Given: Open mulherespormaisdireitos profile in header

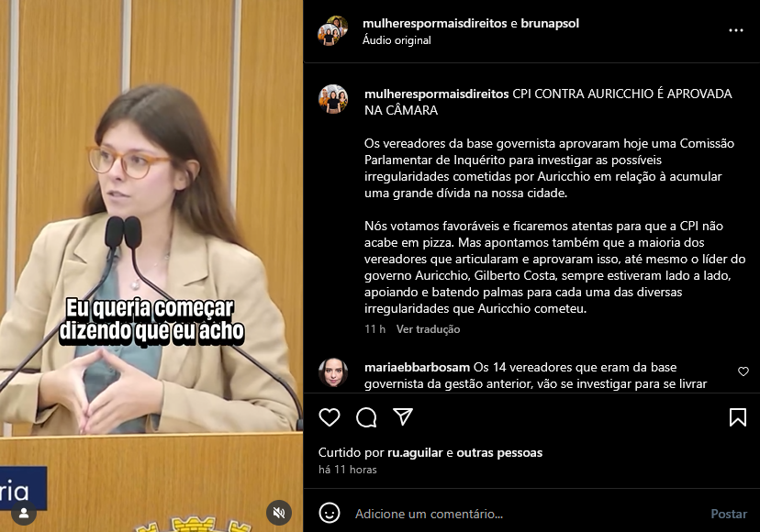Looking at the screenshot, I should [435, 23].
